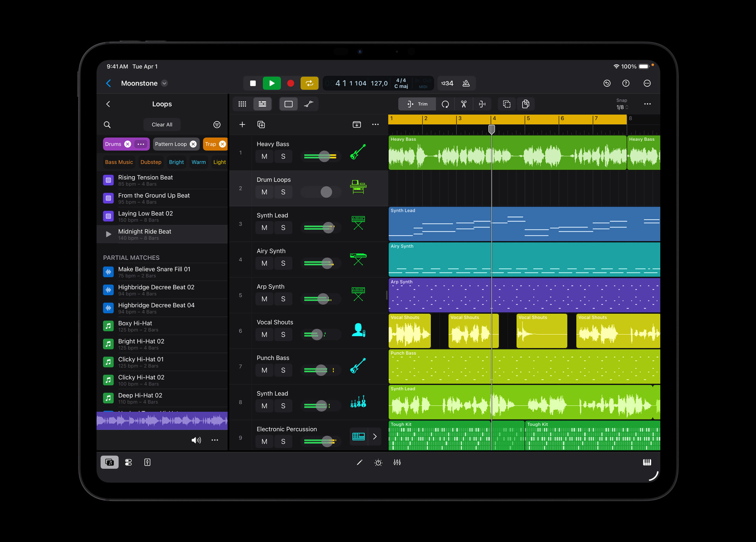Tap the undo arrow icon

point(607,83)
